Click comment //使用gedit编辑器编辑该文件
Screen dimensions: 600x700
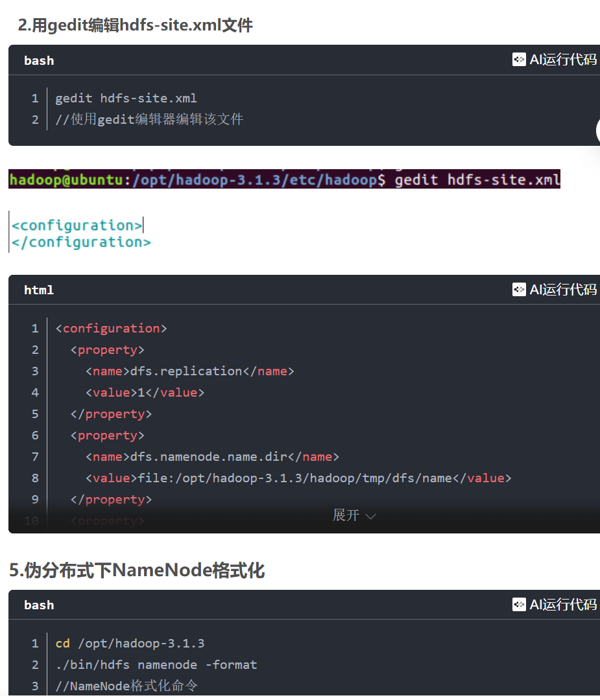[149, 119]
